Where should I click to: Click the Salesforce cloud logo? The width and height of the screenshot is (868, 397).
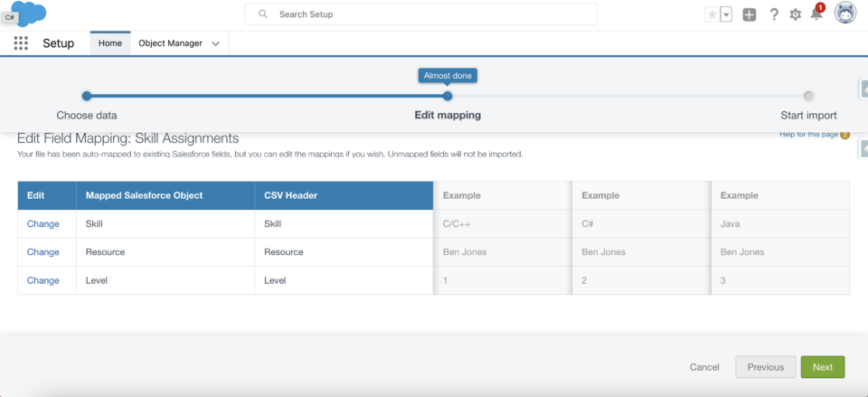pyautogui.click(x=28, y=12)
